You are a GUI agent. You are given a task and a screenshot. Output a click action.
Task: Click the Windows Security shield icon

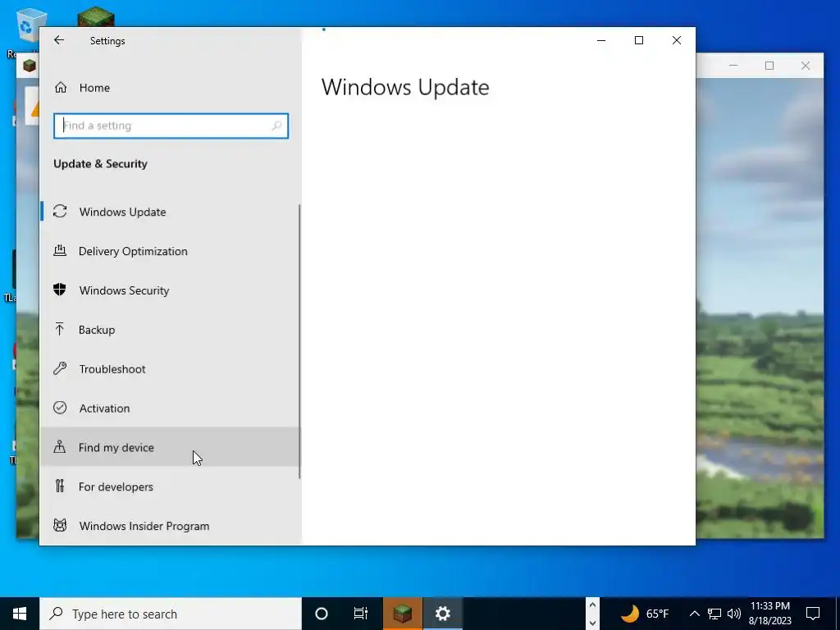click(59, 290)
